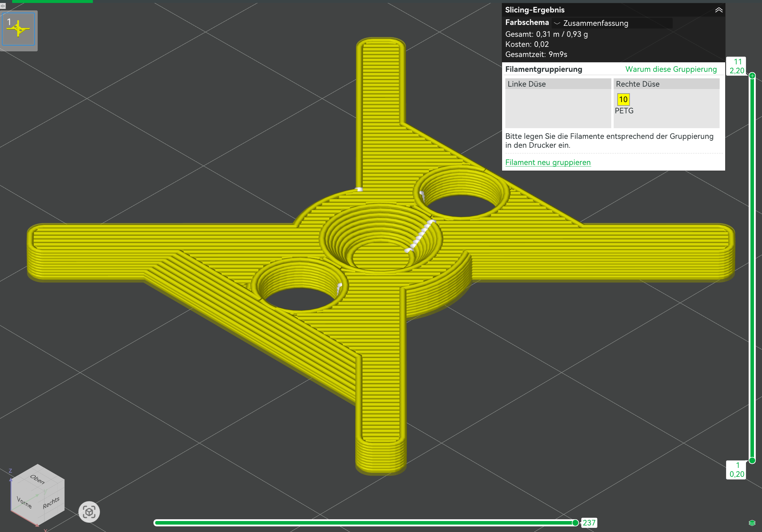Collapse the Slicing-Ergebnis panel
Viewport: 762px width, 532px height.
tap(718, 10)
